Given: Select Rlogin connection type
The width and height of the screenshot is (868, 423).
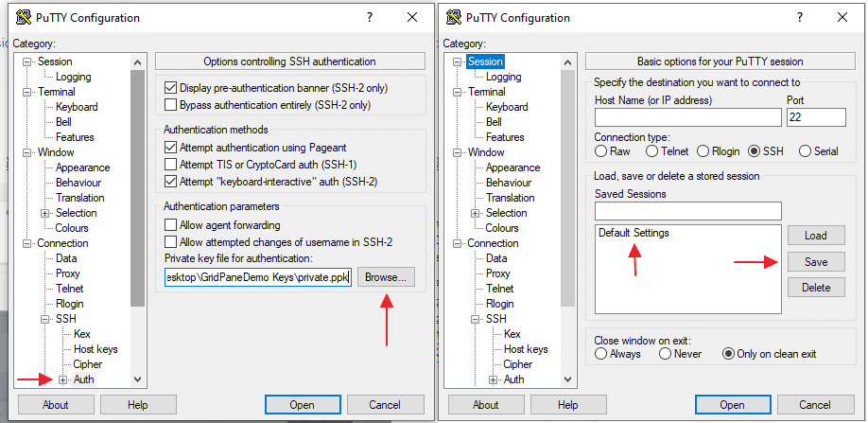Looking at the screenshot, I should [x=703, y=151].
